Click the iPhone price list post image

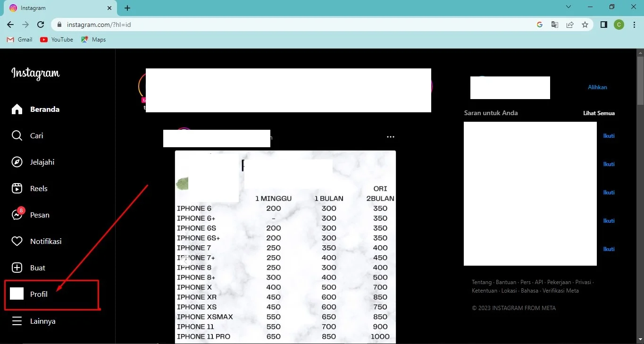pos(285,247)
